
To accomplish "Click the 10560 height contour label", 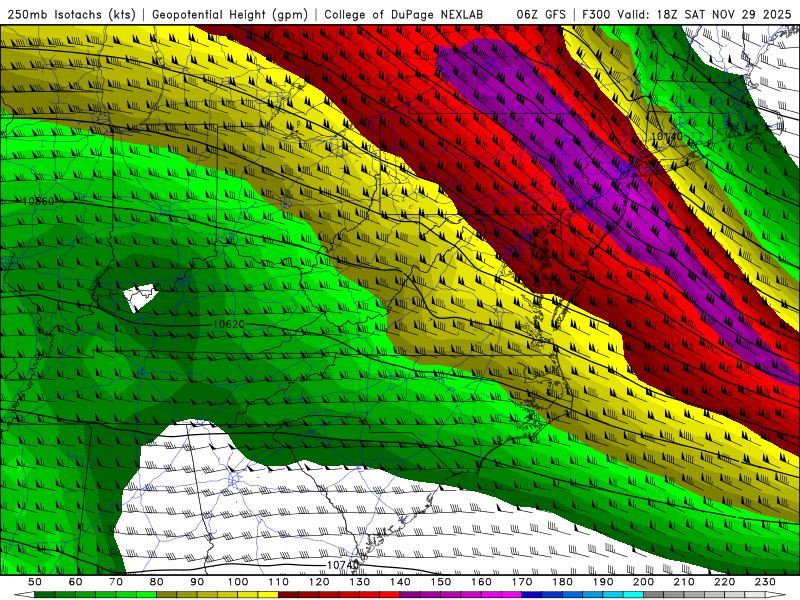I will click(38, 202).
